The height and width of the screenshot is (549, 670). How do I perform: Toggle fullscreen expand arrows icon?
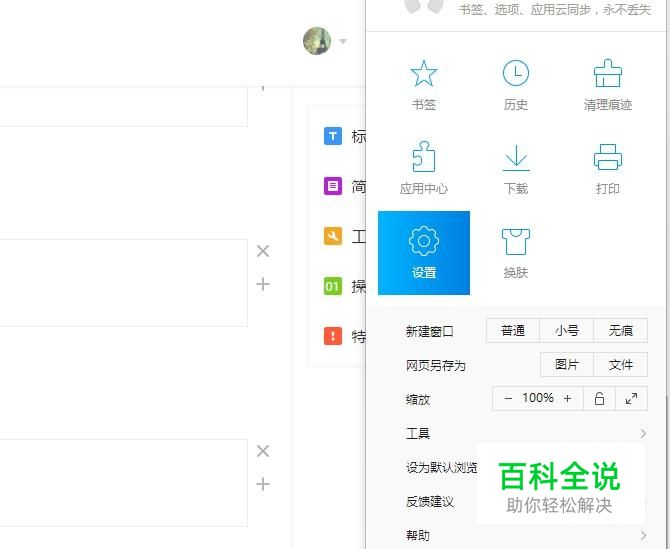coord(632,399)
